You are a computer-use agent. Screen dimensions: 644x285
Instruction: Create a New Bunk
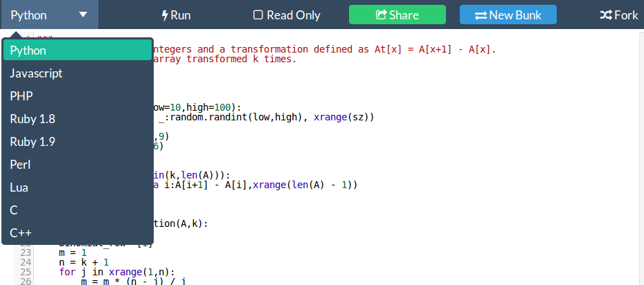(508, 15)
